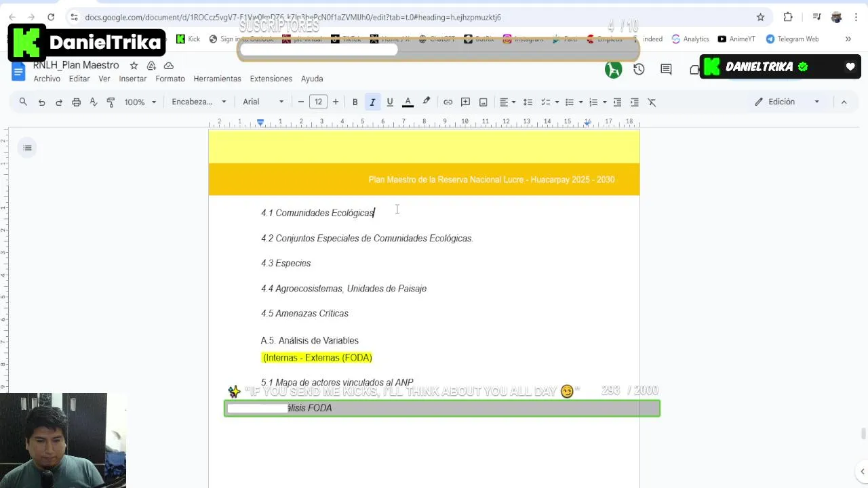Reload the page in the browser
868x488 pixels.
click(51, 17)
